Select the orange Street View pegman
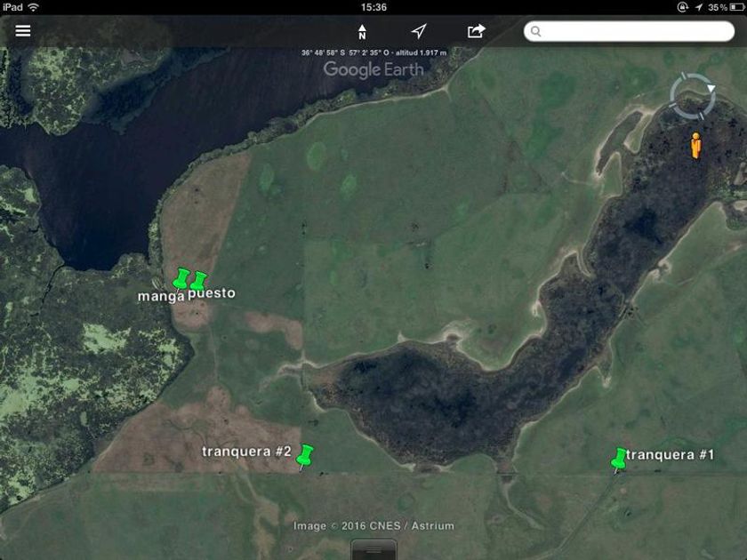The image size is (747, 560). pos(697,145)
